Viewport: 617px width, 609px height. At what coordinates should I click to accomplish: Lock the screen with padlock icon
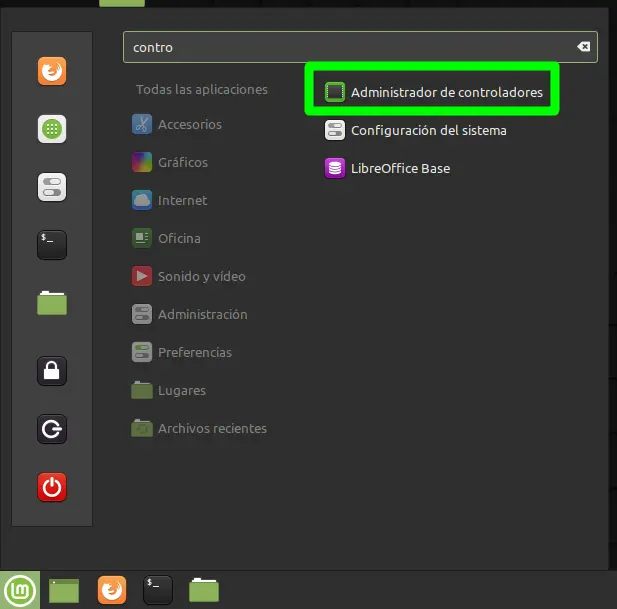tap(52, 371)
